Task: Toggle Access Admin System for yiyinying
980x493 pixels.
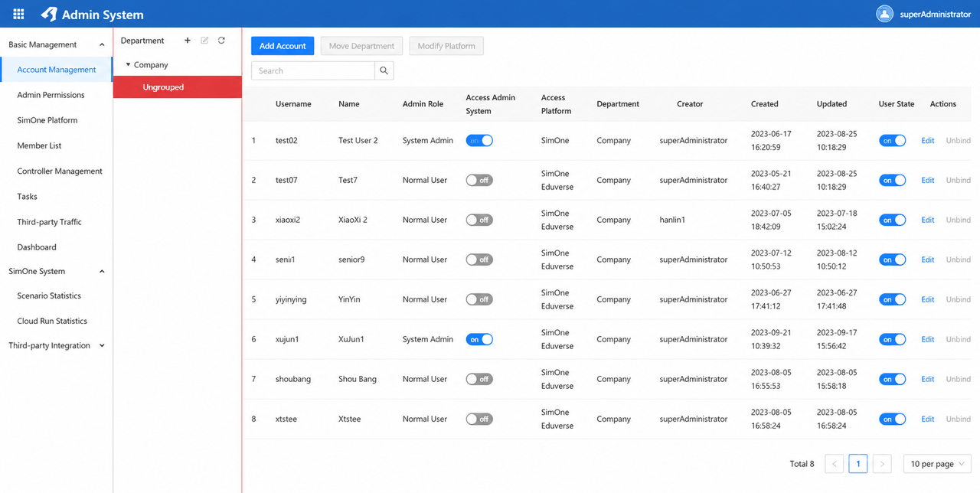Action: [479, 299]
